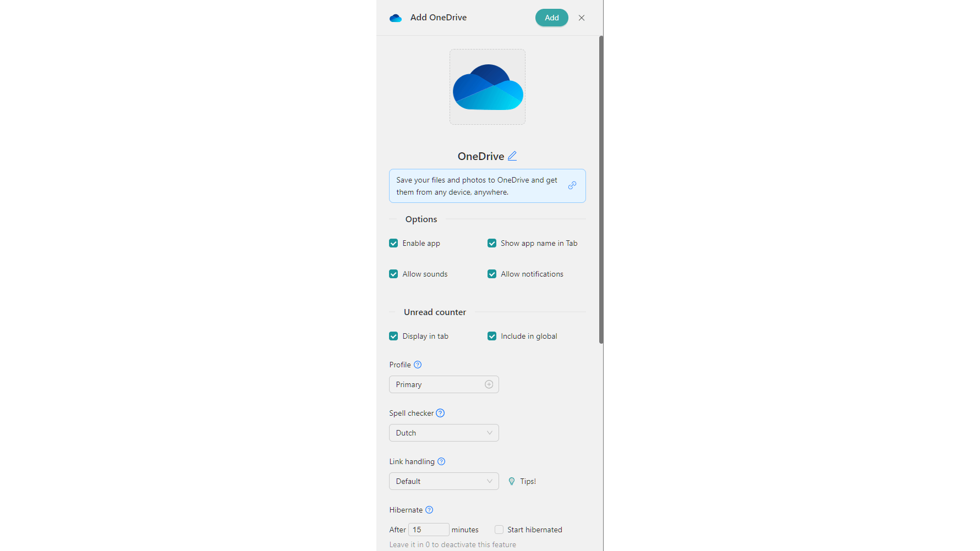Open the link icon in description box

pyautogui.click(x=572, y=185)
